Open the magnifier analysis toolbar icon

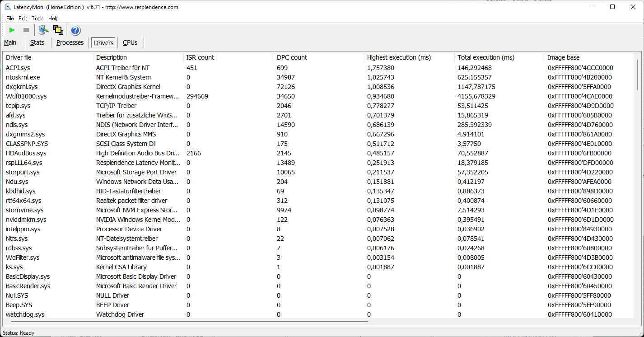(43, 30)
